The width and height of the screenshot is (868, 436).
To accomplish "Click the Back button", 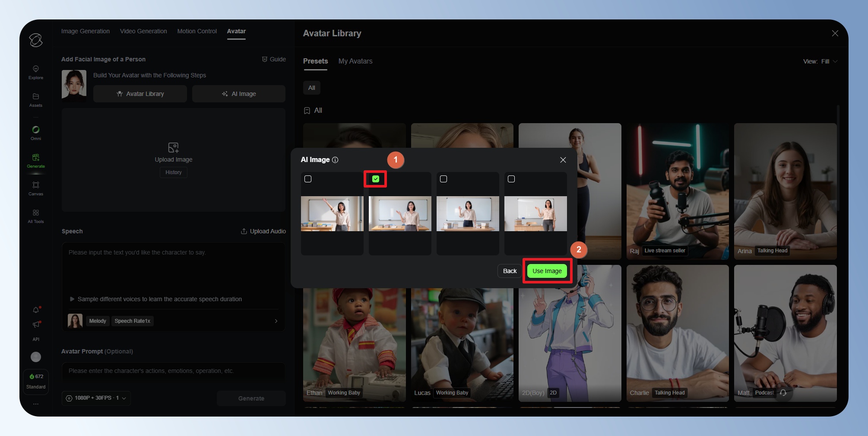I will click(510, 271).
